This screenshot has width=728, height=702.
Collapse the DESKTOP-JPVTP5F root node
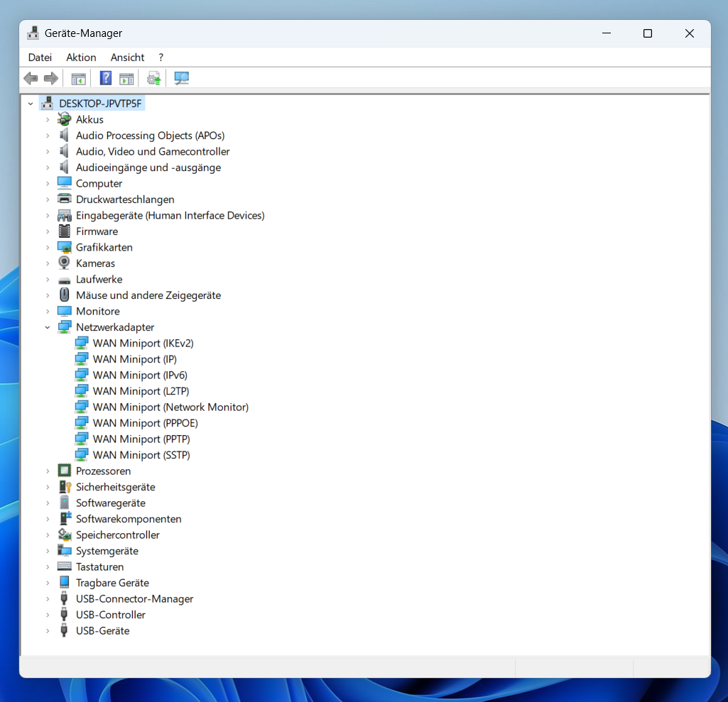pyautogui.click(x=31, y=104)
